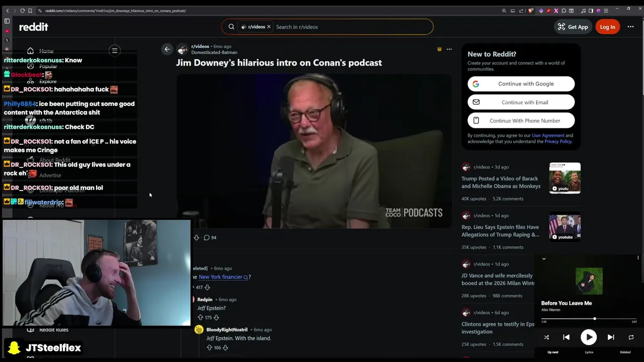The width and height of the screenshot is (644, 362).
Task: Open the YouTube shortcut in the browser sidebar
Action: 7,31
